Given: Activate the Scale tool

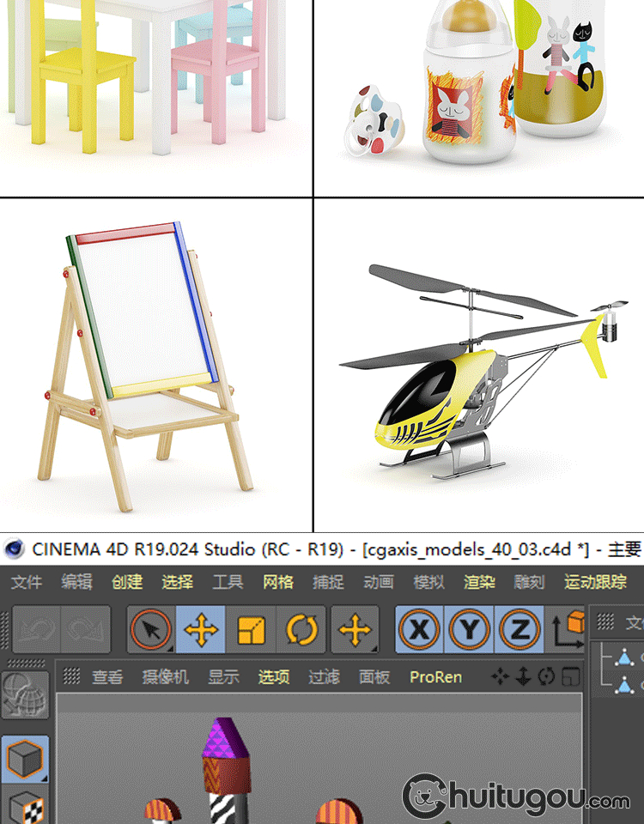Looking at the screenshot, I should coord(251,629).
